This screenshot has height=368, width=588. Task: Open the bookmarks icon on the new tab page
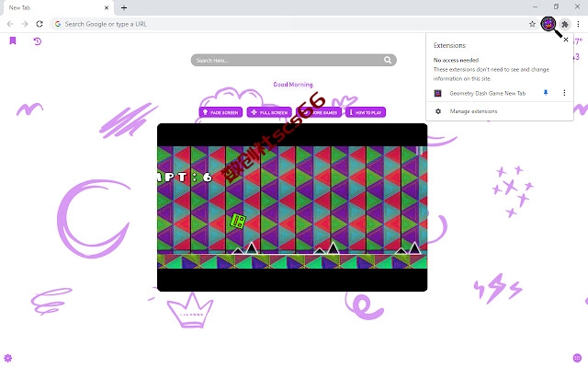pos(13,40)
